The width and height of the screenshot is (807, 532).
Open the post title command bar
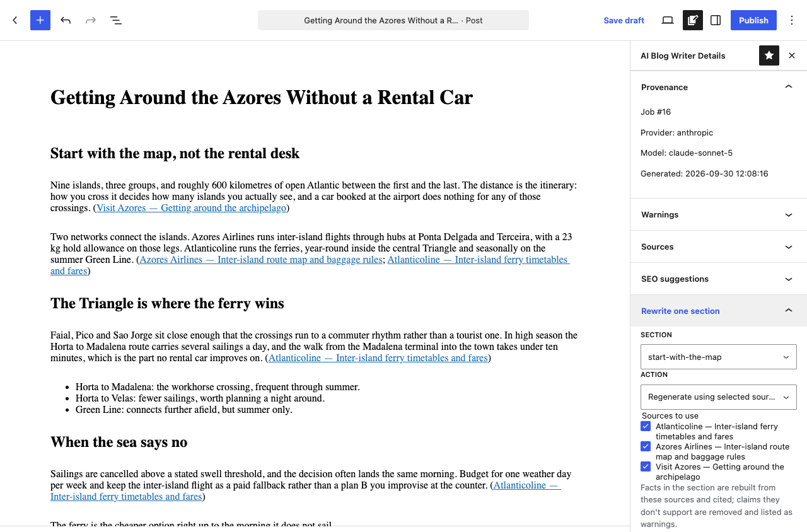click(x=393, y=20)
